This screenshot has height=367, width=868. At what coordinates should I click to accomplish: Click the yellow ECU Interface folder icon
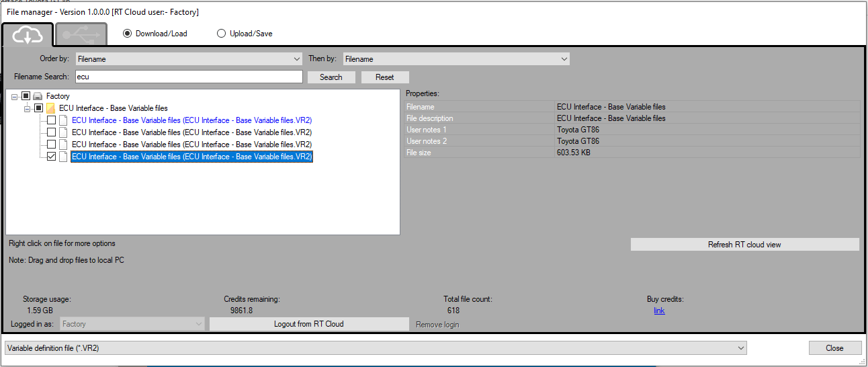(x=51, y=108)
